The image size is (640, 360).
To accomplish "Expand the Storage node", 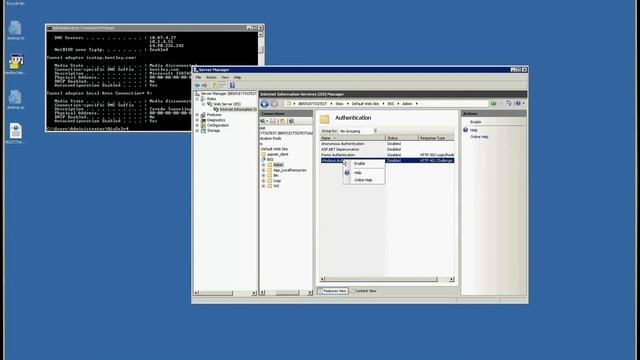I will (x=198, y=131).
